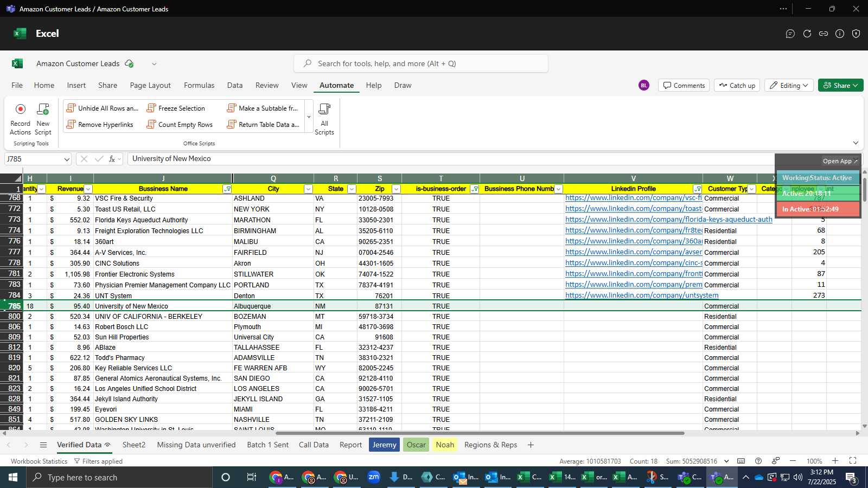868x488 pixels.
Task: Click the horizontal scrollbar thumb
Action: tap(480, 433)
